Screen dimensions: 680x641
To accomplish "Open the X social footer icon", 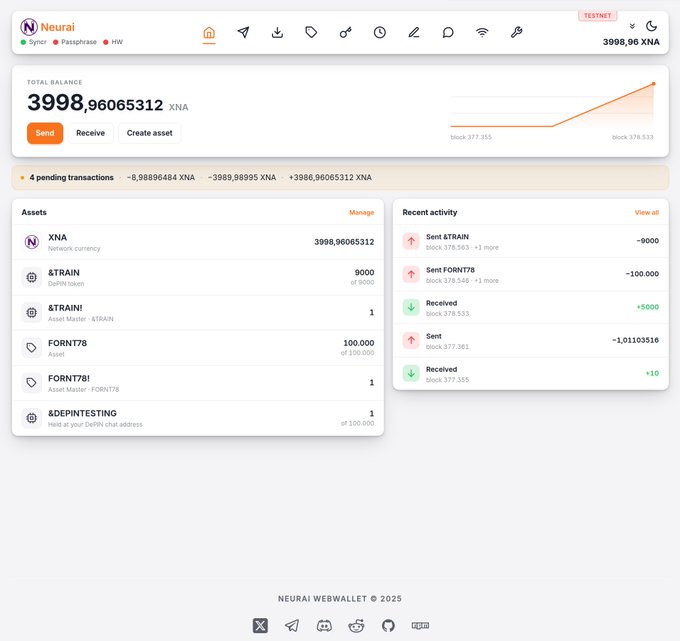I will click(260, 625).
